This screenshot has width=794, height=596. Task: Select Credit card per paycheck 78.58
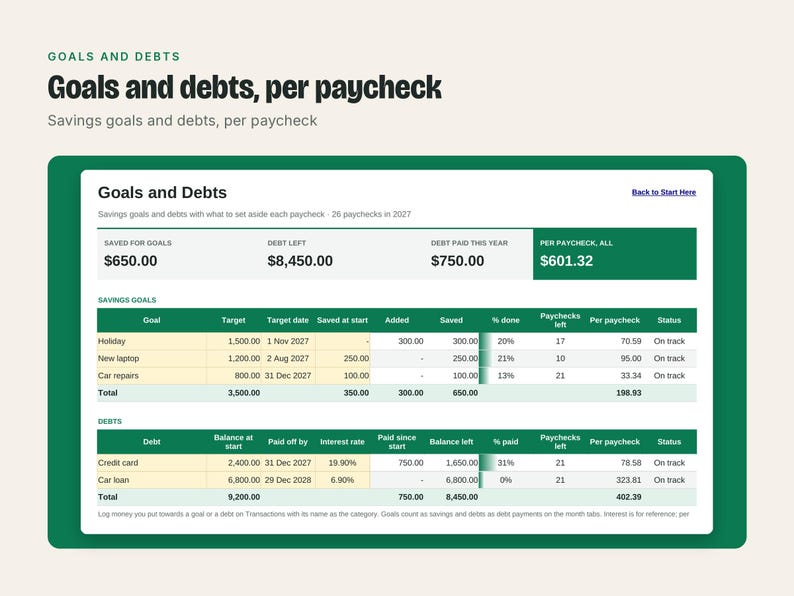click(x=631, y=463)
